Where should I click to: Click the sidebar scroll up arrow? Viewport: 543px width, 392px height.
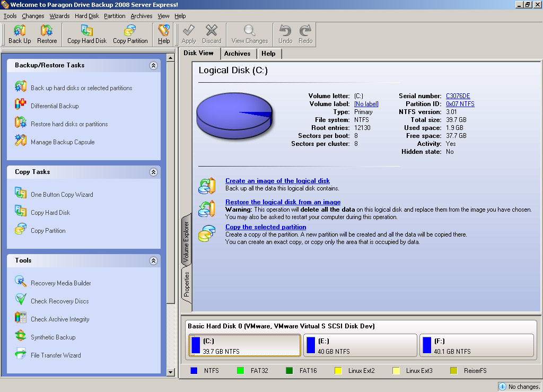[x=170, y=57]
